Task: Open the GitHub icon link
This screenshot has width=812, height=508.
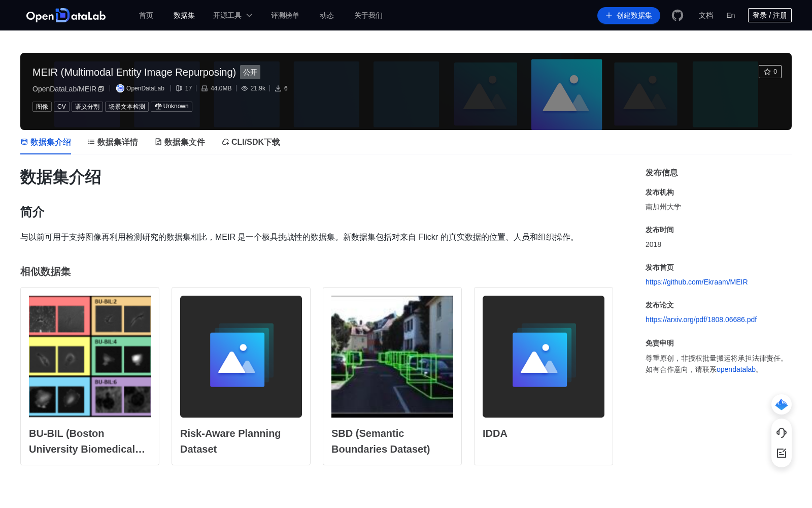Action: (678, 15)
